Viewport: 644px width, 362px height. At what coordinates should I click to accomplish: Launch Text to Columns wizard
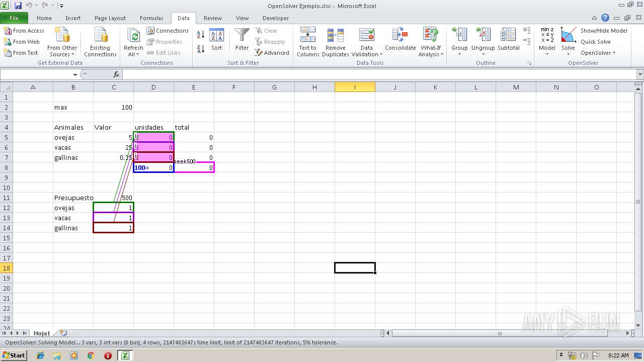pyautogui.click(x=308, y=42)
